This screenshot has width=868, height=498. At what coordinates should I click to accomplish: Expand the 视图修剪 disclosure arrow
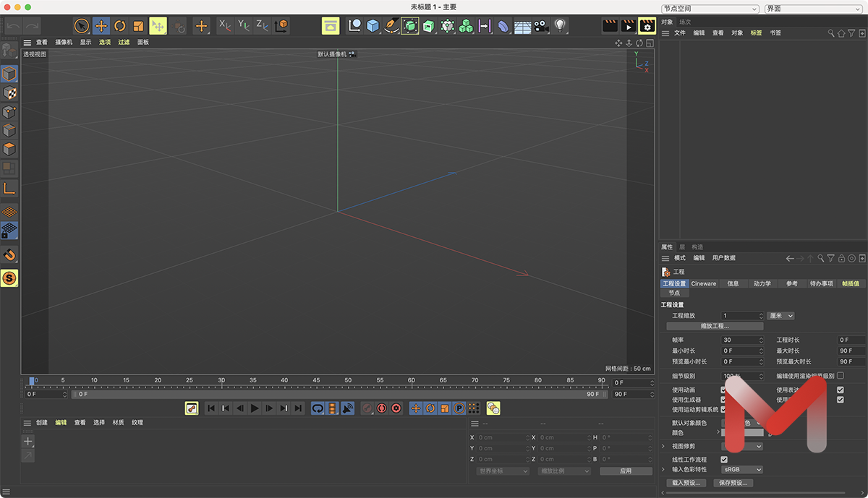coord(664,447)
